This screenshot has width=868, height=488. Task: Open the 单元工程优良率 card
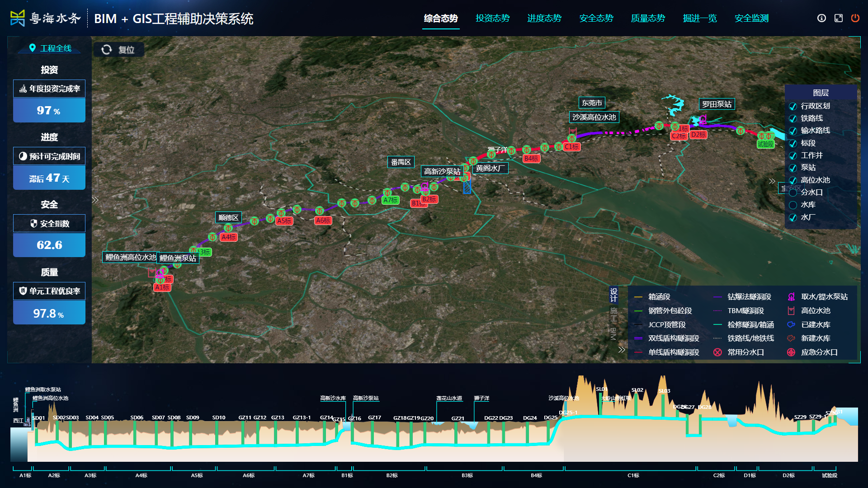click(x=49, y=303)
